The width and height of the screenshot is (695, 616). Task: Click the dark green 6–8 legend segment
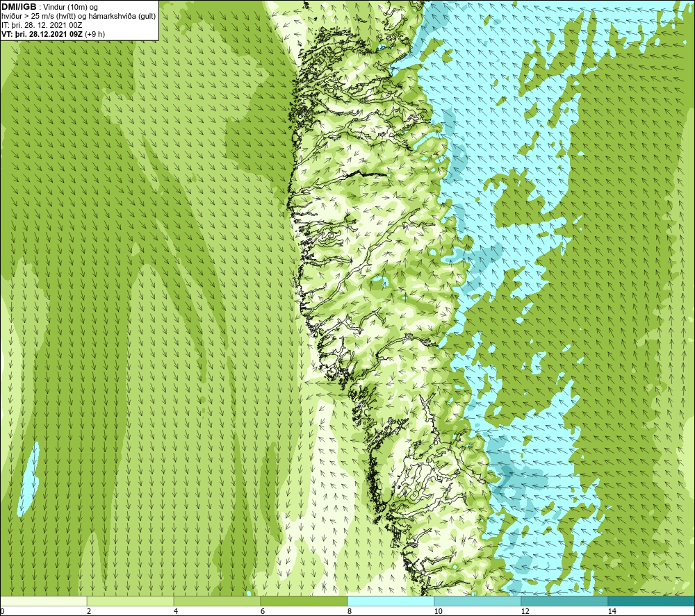coord(304,601)
